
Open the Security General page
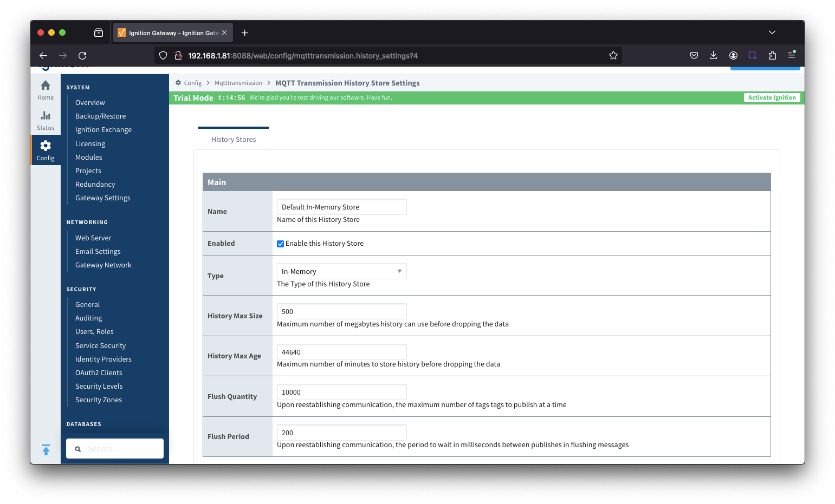[87, 304]
